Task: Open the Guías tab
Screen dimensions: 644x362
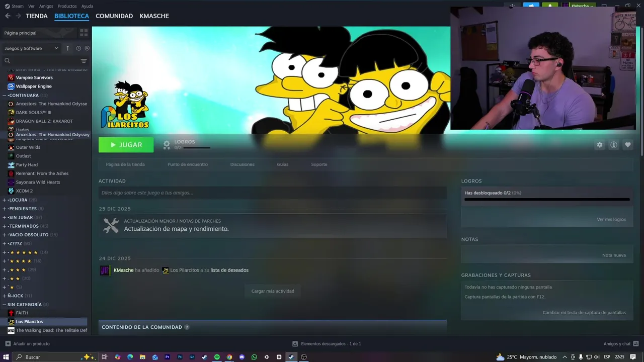Action: tap(283, 164)
